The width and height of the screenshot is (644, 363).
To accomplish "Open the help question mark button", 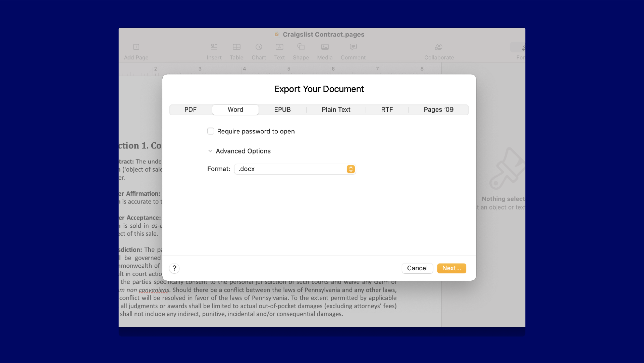I will (x=174, y=268).
